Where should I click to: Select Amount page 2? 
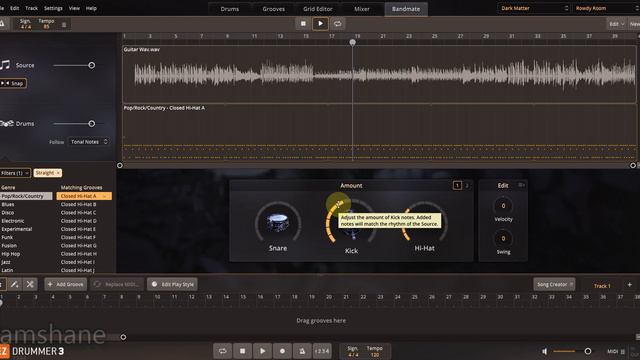[467, 186]
